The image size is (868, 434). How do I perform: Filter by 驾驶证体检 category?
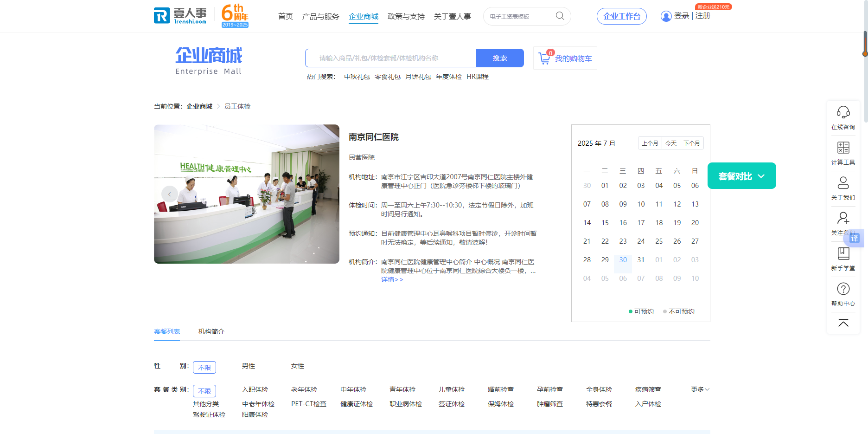pyautogui.click(x=209, y=415)
